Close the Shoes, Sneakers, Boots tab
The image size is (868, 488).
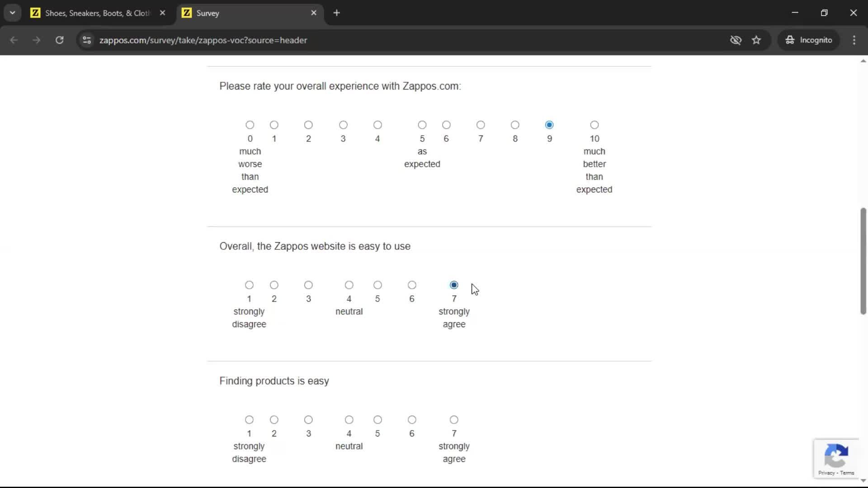click(x=162, y=13)
